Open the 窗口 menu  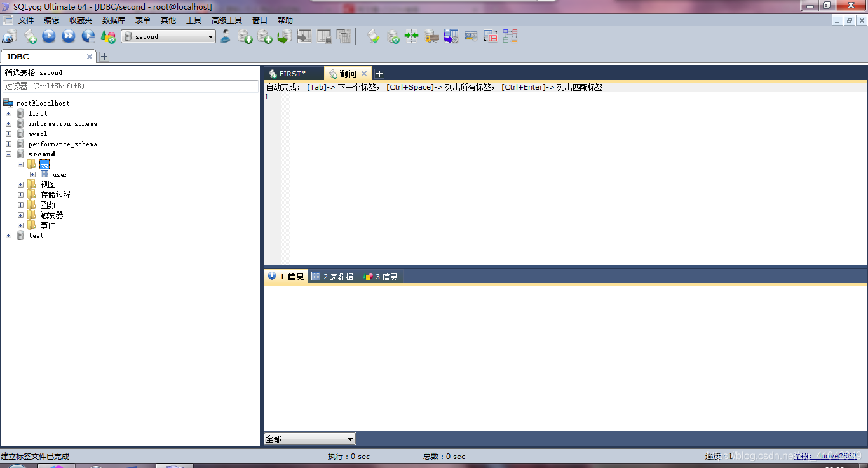[260, 20]
